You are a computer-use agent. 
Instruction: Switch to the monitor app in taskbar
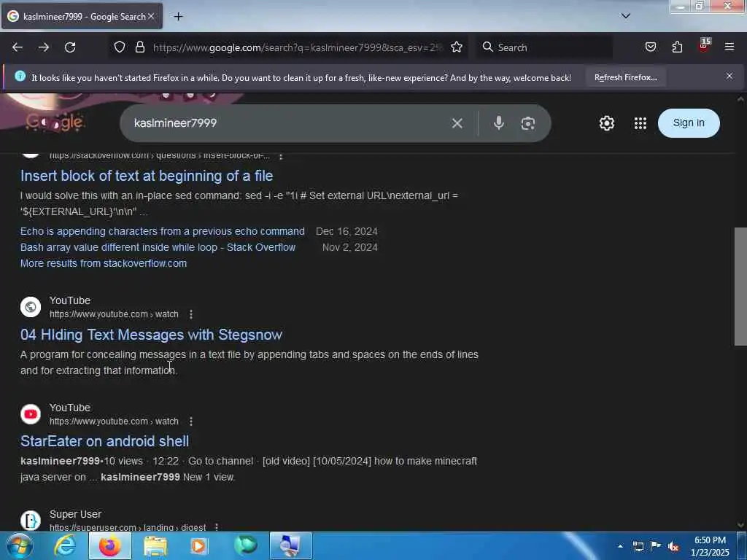pos(290,545)
